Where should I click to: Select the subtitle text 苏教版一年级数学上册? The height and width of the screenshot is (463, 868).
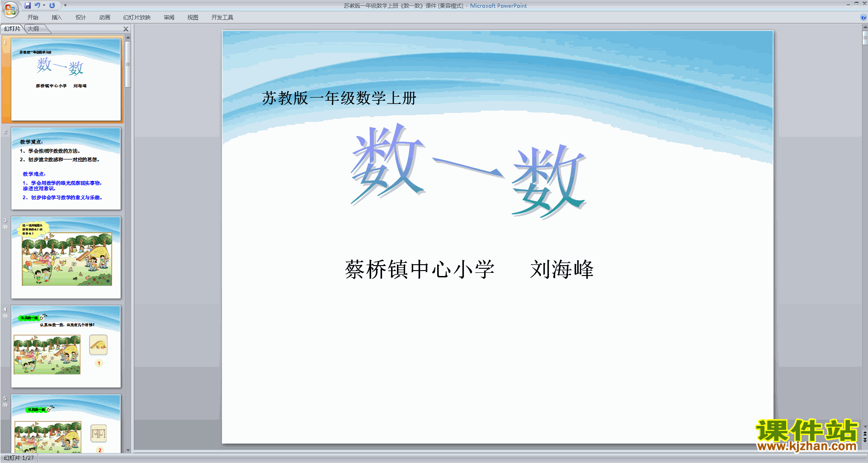click(339, 98)
